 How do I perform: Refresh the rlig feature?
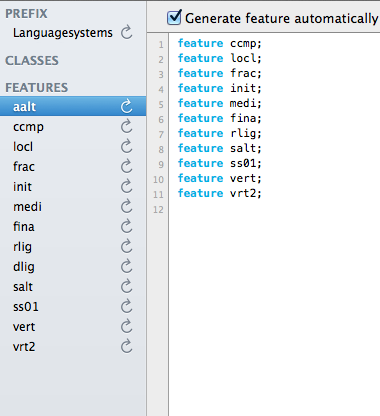pos(127,246)
